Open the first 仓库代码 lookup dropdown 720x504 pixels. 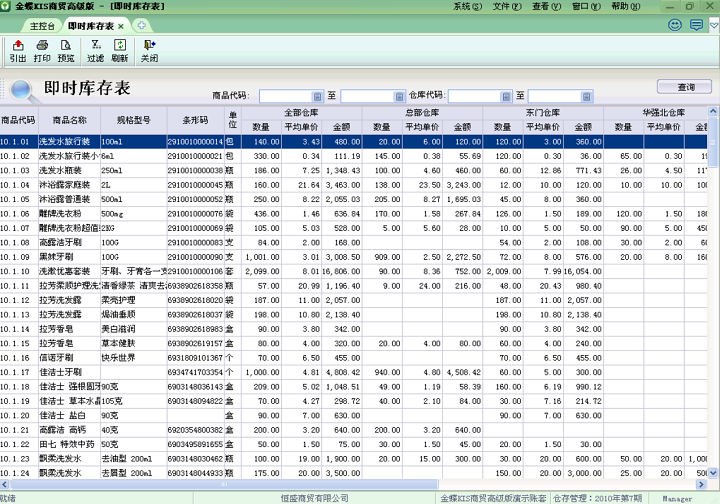tap(506, 96)
